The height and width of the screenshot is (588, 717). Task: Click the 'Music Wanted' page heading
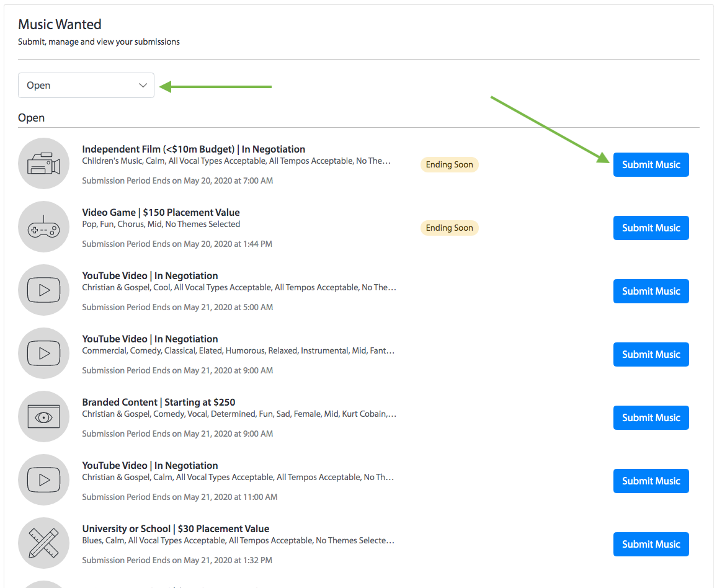click(60, 24)
